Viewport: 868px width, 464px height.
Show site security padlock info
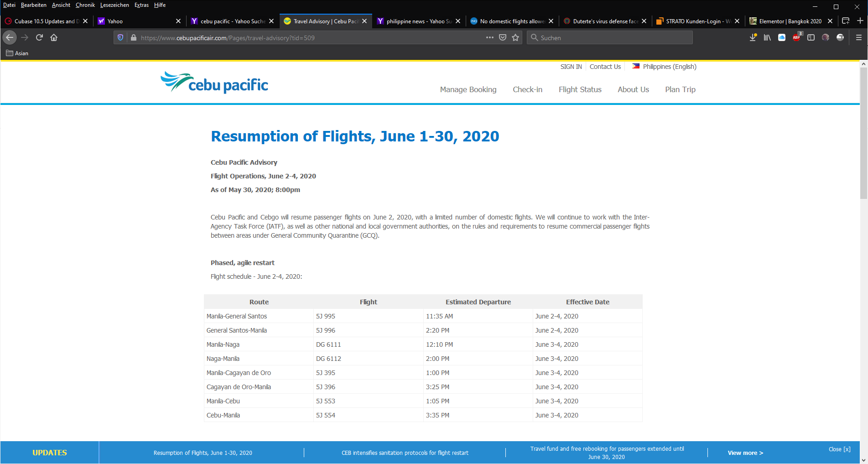[x=133, y=38]
